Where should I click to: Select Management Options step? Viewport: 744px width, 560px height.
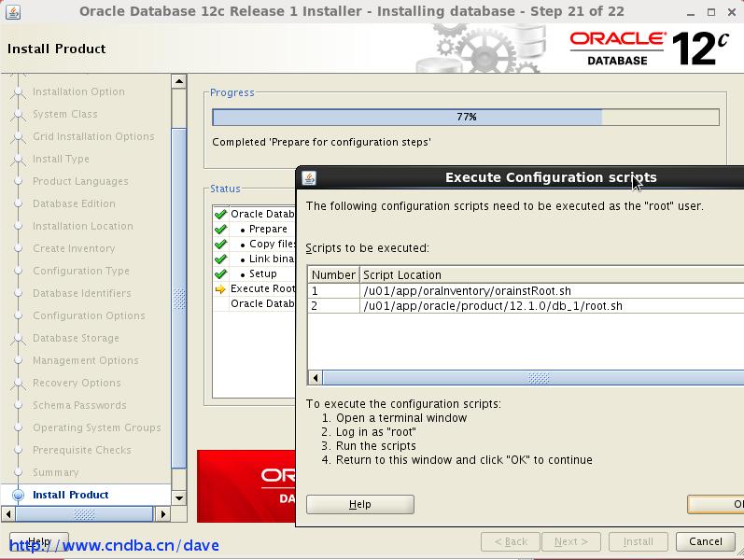click(86, 360)
